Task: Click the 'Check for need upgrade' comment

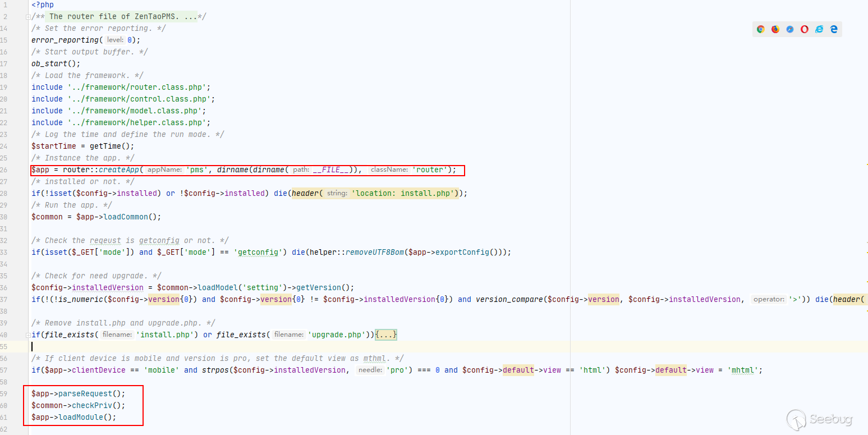Action: point(97,276)
